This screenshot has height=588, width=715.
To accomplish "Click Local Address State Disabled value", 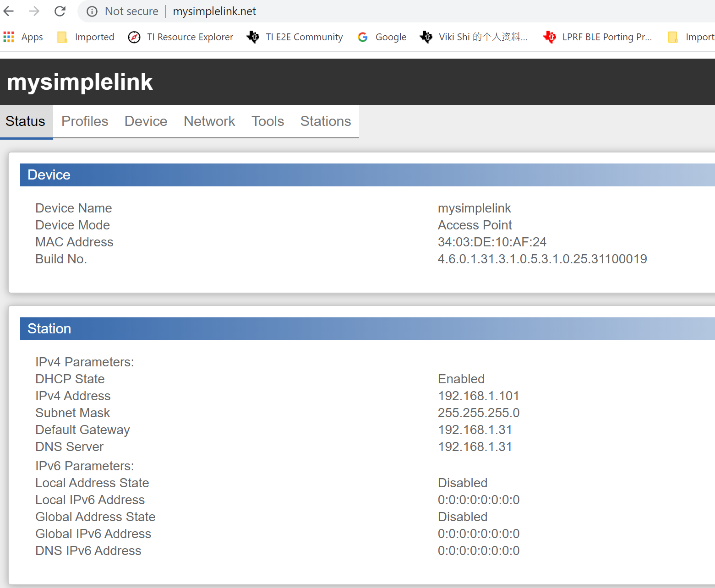I will click(463, 483).
